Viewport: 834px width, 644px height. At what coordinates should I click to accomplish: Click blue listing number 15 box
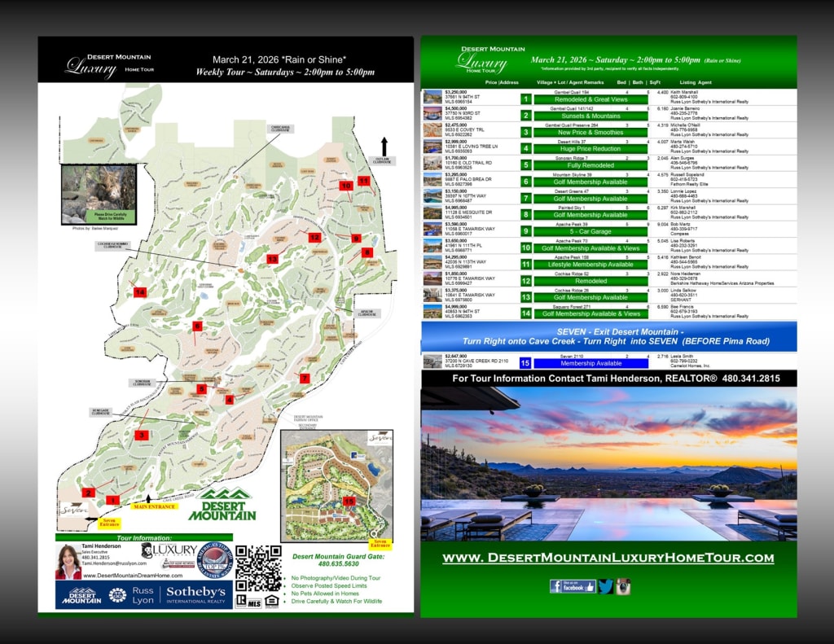525,363
